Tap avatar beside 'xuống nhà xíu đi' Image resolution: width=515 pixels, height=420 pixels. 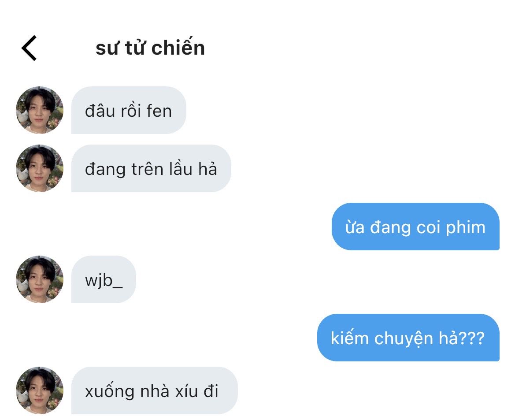pyautogui.click(x=40, y=390)
